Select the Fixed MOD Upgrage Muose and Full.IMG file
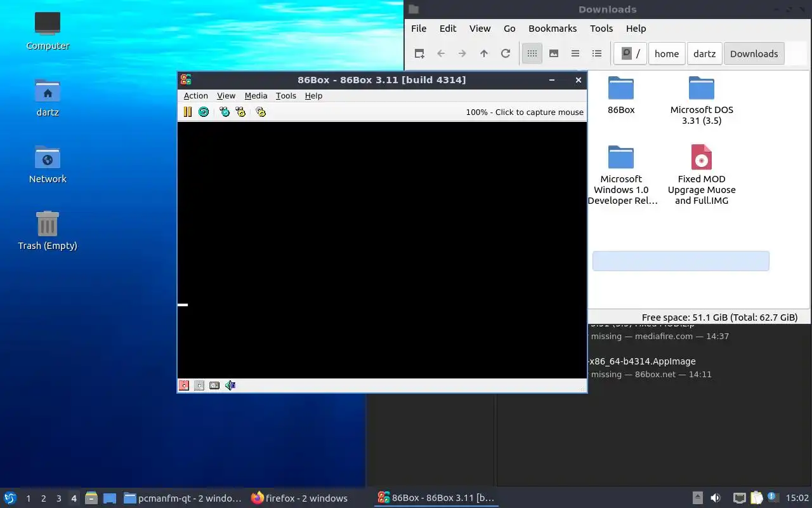 point(702,175)
